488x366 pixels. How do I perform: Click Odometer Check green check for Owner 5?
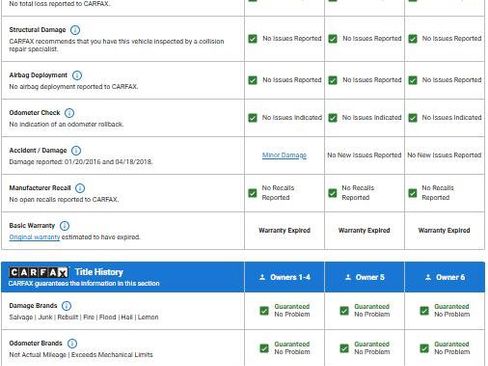pos(333,118)
